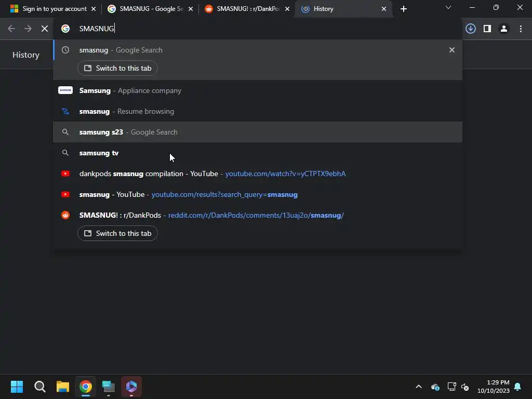532x399 pixels.
Task: Click the Google icon in address bar
Action: tap(65, 29)
